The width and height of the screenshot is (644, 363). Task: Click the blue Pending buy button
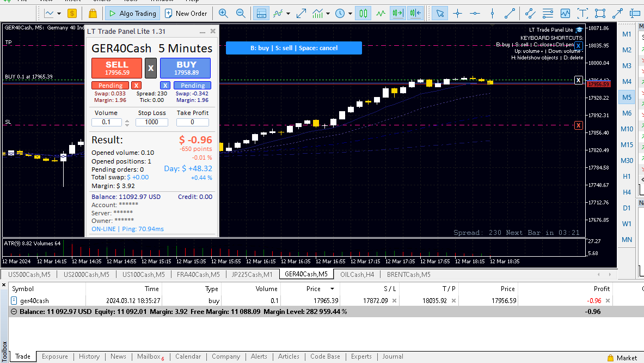point(193,86)
